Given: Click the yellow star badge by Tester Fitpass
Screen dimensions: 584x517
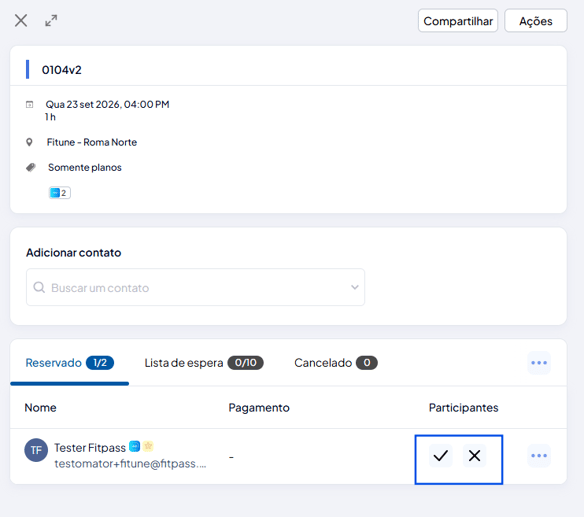Looking at the screenshot, I should tap(148, 446).
